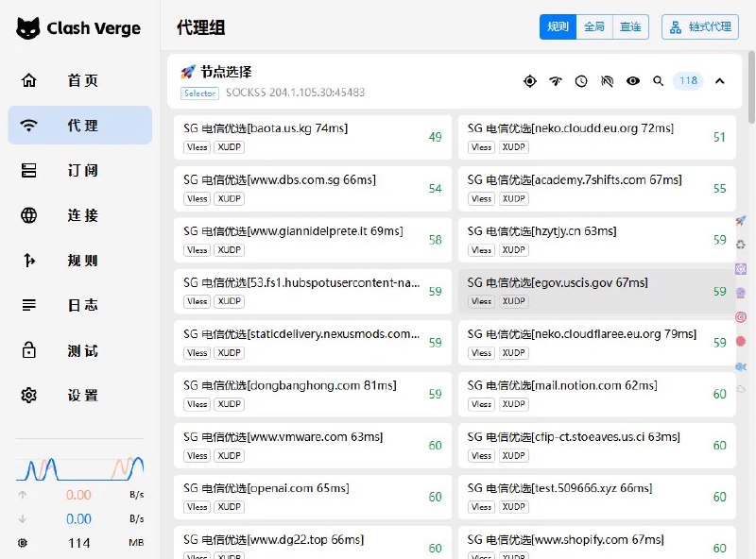Jump to group with the red spiral icon
The width and height of the screenshot is (756, 559).
pos(741,317)
